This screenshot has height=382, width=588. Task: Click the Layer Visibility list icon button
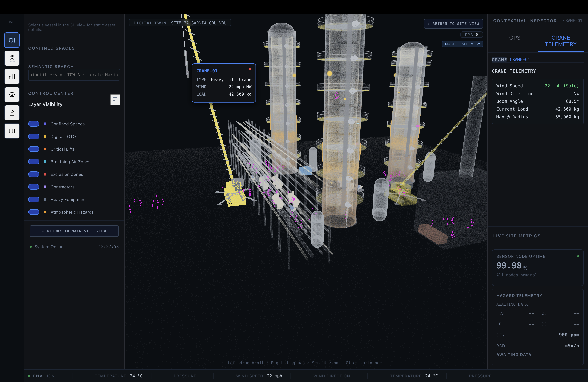pyautogui.click(x=115, y=99)
